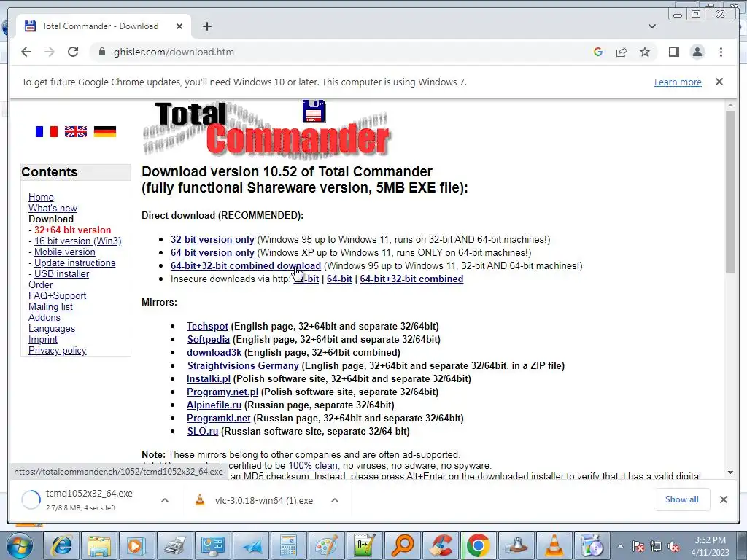747x560 pixels.
Task: Open the Home link in Contents
Action: (x=41, y=197)
